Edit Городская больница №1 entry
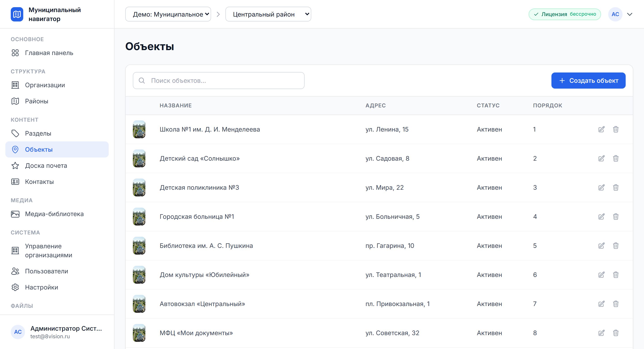The height and width of the screenshot is (349, 644). [601, 217]
